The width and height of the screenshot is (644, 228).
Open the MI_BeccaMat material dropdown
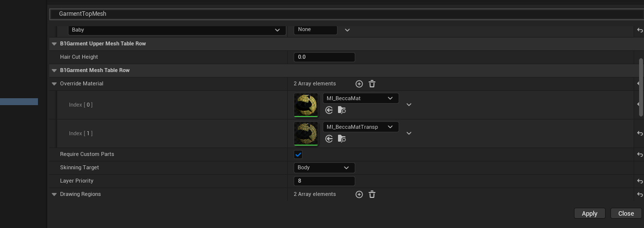(361, 98)
